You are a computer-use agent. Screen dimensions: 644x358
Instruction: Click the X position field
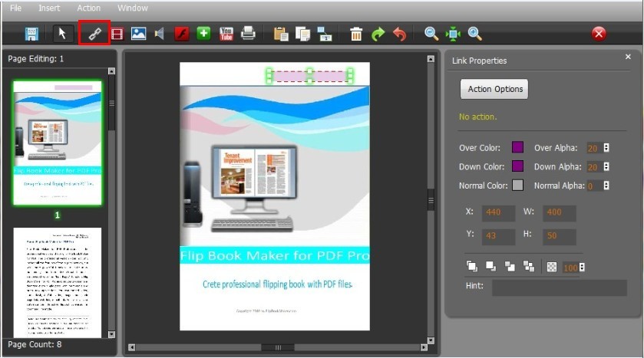pyautogui.click(x=498, y=212)
